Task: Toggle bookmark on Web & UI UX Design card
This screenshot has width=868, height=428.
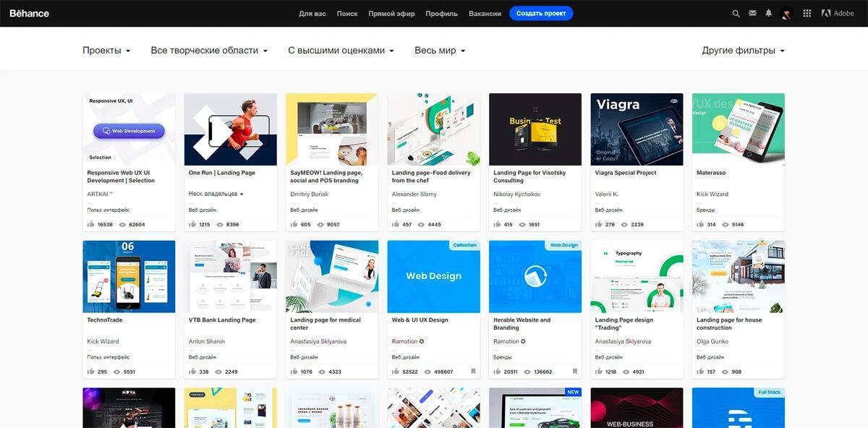Action: click(473, 372)
